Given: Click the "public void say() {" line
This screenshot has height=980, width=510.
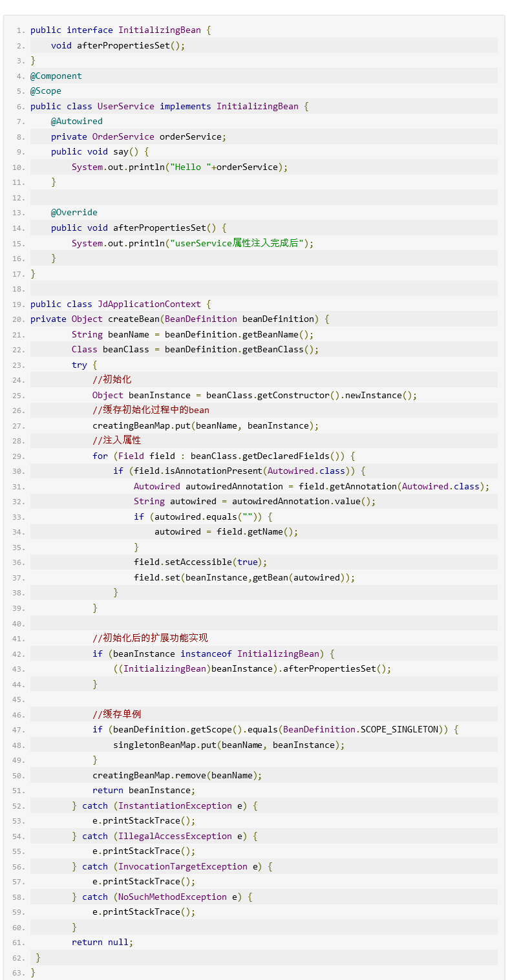Looking at the screenshot, I should [100, 152].
